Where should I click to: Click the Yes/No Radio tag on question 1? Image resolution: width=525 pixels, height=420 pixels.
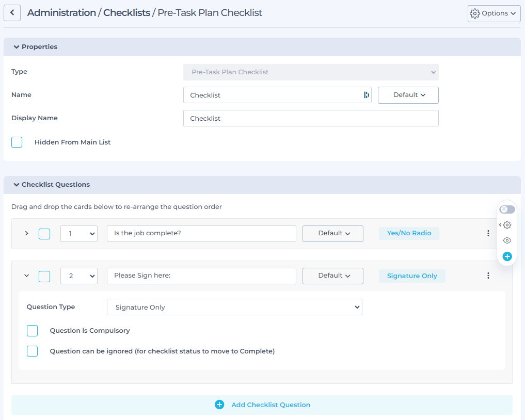point(409,233)
